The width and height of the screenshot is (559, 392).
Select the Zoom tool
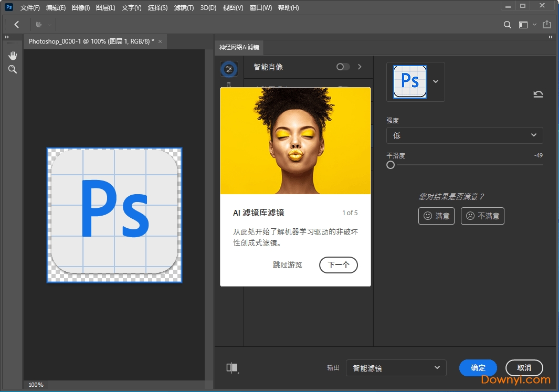coord(13,69)
